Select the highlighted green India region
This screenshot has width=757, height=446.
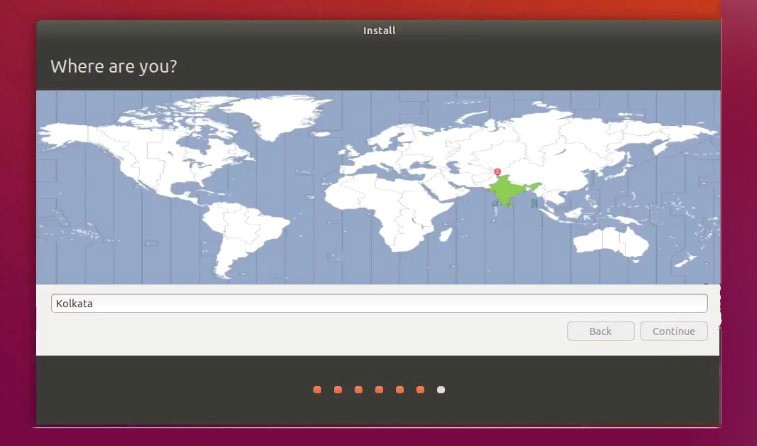[x=507, y=191]
